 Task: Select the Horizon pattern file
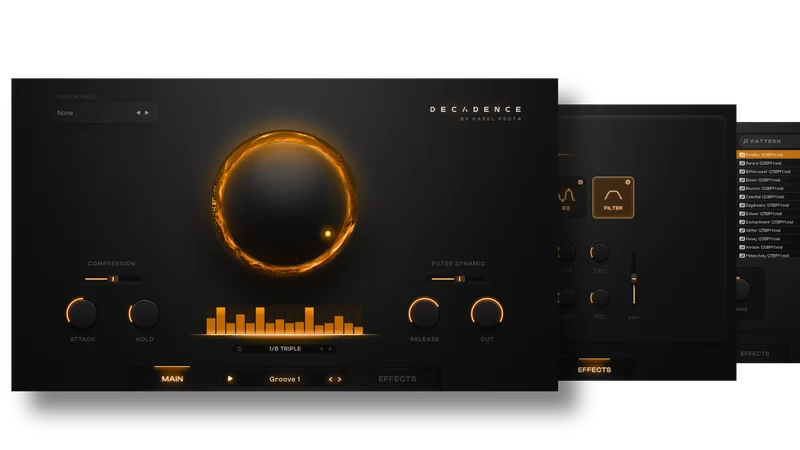[768, 247]
